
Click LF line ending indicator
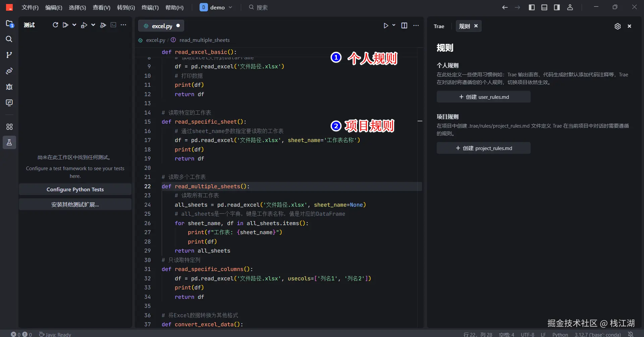[543, 334]
